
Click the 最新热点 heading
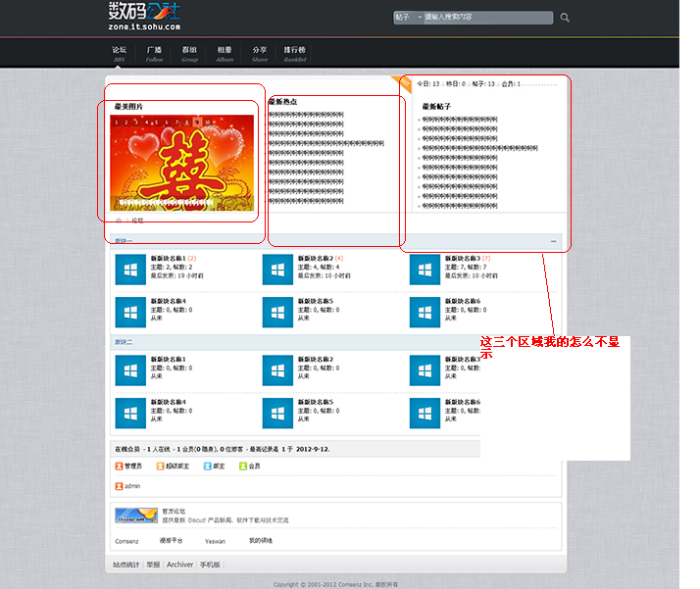point(283,102)
